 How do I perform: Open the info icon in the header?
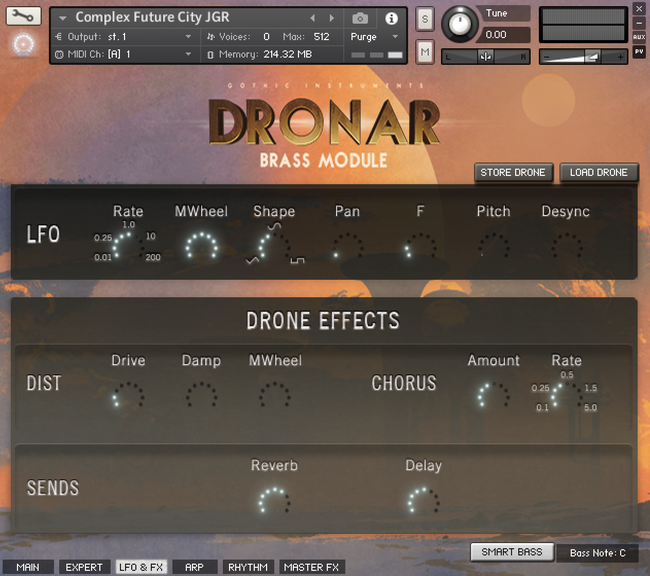pos(391,18)
